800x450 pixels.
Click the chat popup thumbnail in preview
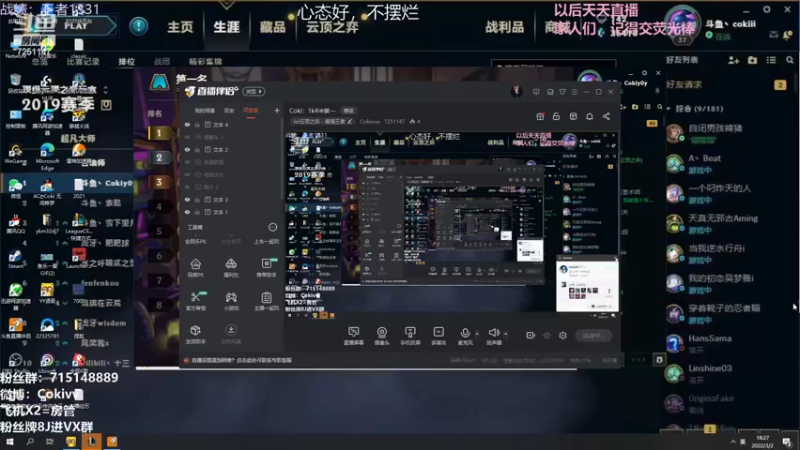587,285
